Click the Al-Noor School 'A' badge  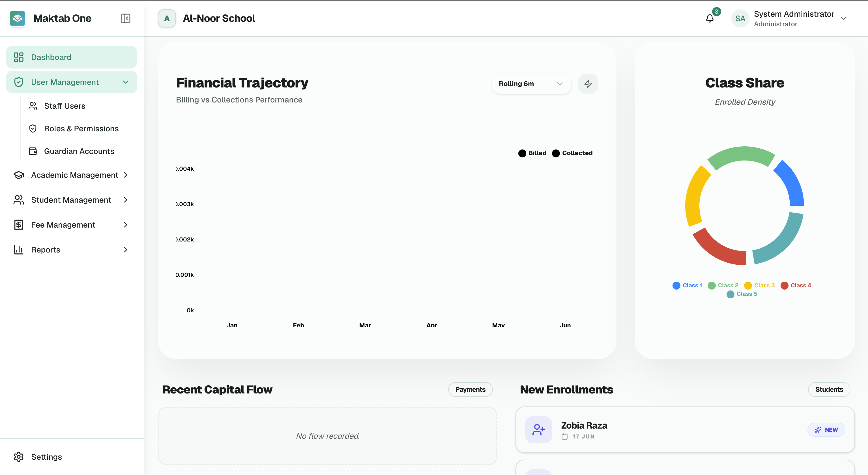pyautogui.click(x=167, y=18)
